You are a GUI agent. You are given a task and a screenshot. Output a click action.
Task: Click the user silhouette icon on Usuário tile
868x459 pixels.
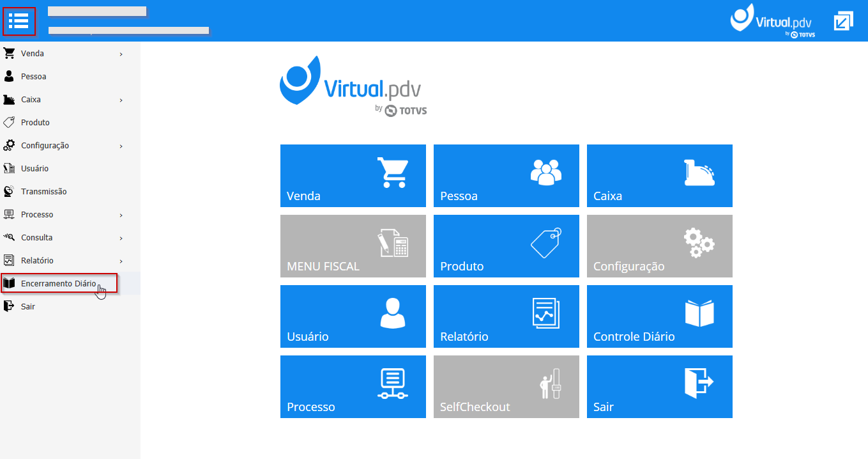click(393, 313)
